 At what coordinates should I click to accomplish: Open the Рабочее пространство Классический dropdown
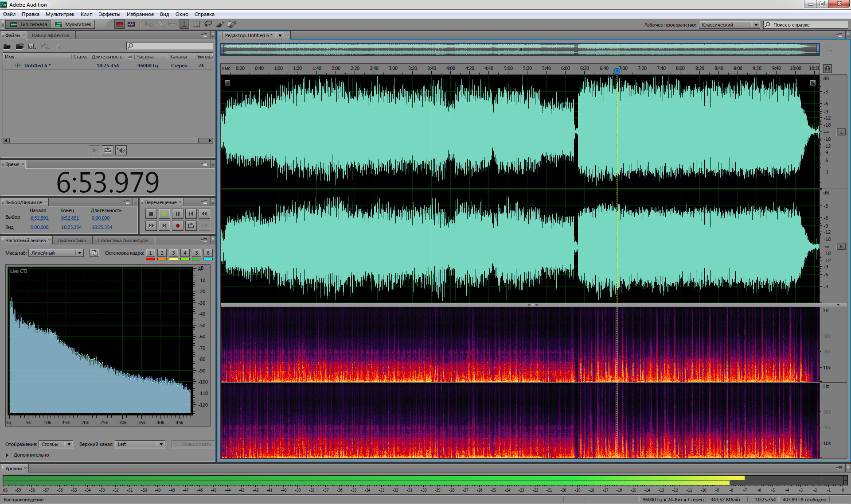[729, 25]
